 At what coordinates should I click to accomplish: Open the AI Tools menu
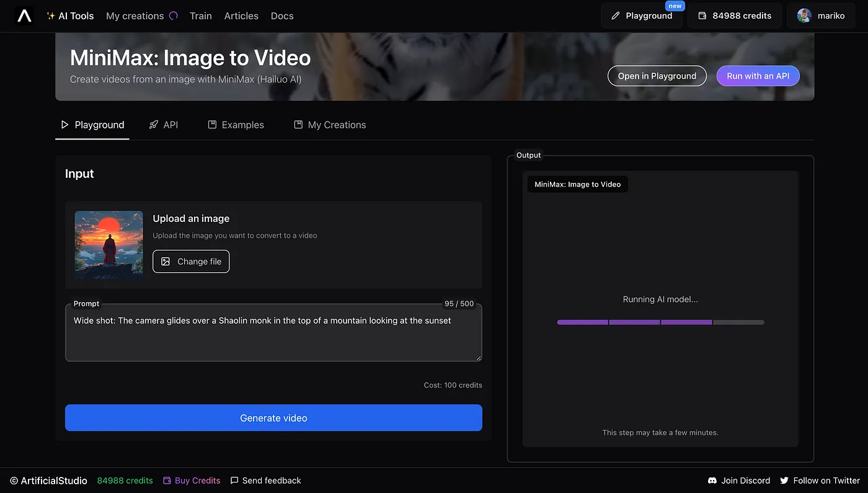(x=70, y=16)
